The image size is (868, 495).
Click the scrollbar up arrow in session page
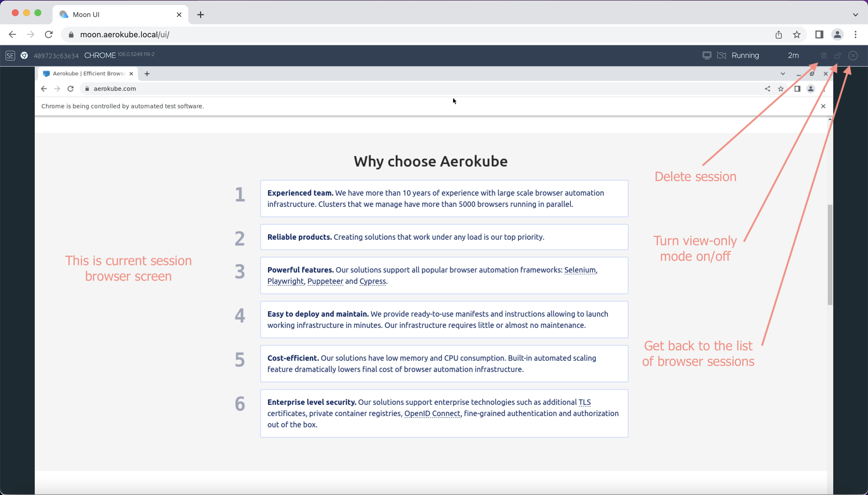pyautogui.click(x=830, y=119)
